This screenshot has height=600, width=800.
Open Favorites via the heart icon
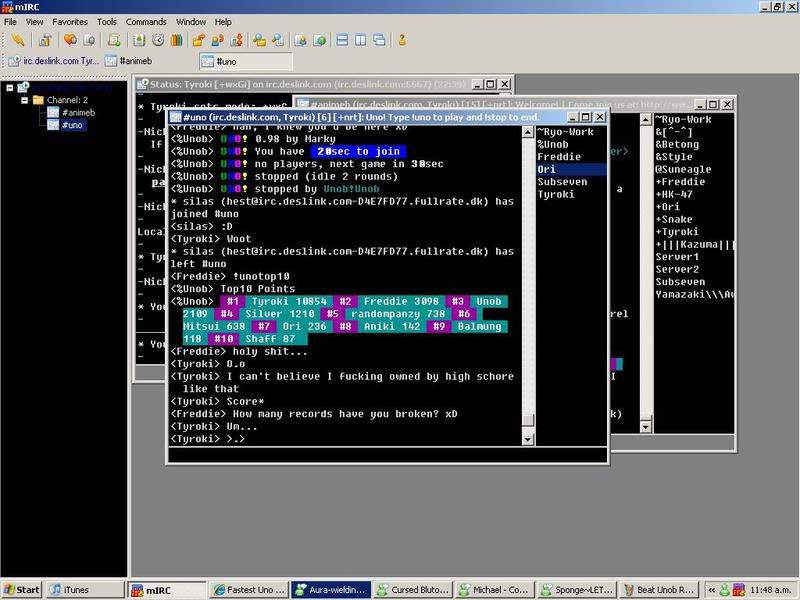pyautogui.click(x=70, y=40)
